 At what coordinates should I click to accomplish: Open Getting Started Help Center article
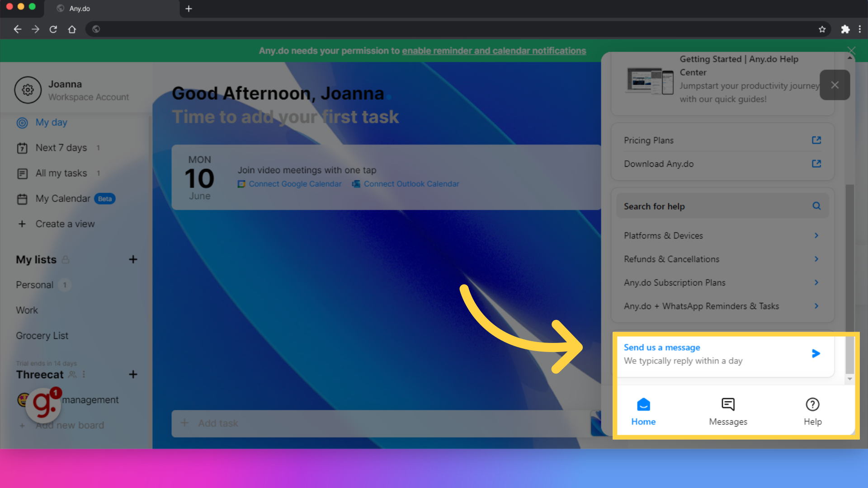(x=722, y=79)
